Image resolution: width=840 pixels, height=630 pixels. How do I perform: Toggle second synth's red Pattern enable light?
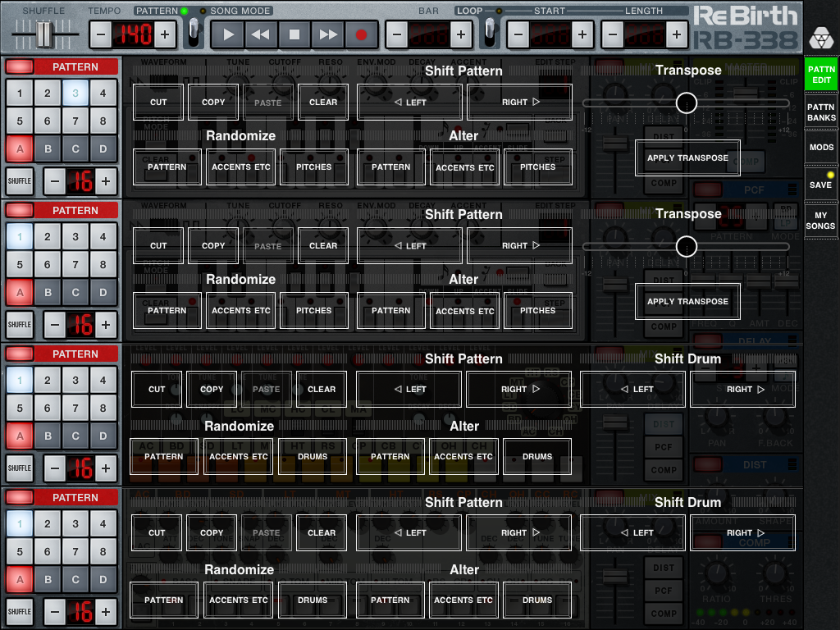point(20,211)
